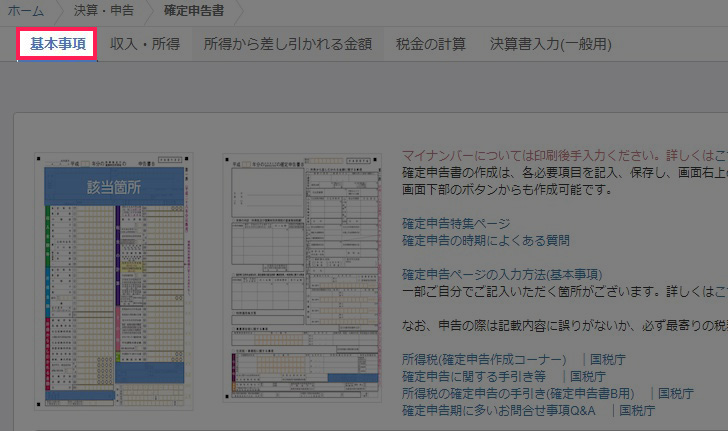Open the 所得から差し引かれる金額 tab

click(x=288, y=44)
